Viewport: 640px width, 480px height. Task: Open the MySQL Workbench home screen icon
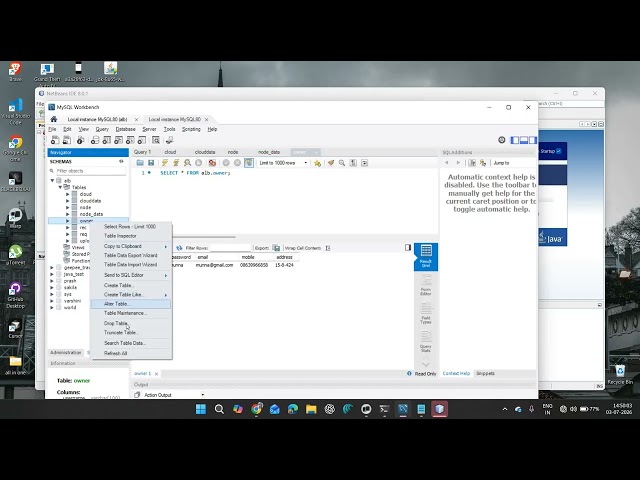click(x=53, y=119)
